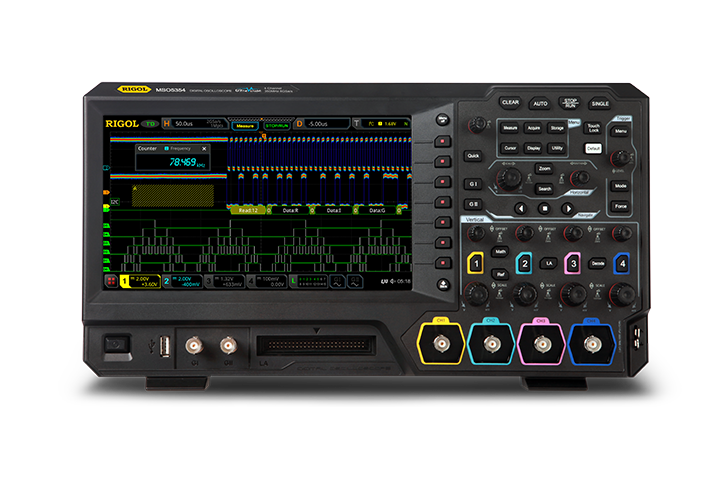Open the Trigger Menu key
The width and height of the screenshot is (720, 480).
[x=621, y=131]
